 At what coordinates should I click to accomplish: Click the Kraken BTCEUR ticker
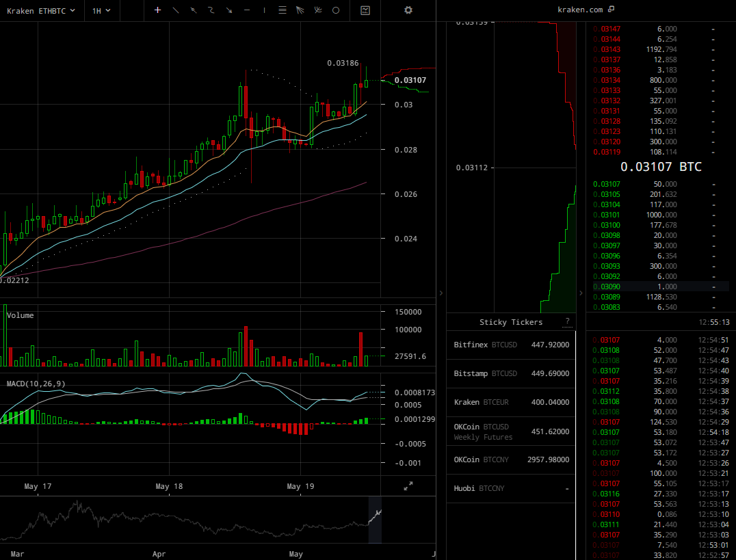pos(511,402)
